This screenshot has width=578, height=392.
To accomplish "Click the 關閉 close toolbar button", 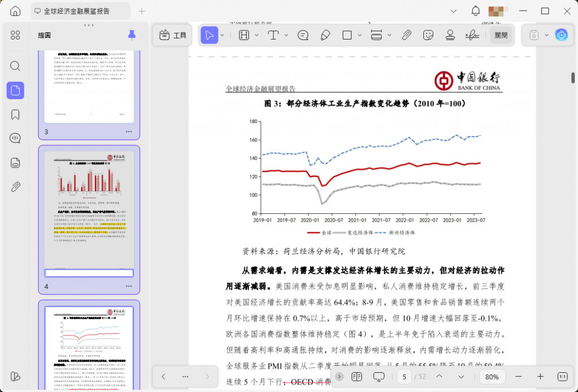I will click(x=501, y=36).
